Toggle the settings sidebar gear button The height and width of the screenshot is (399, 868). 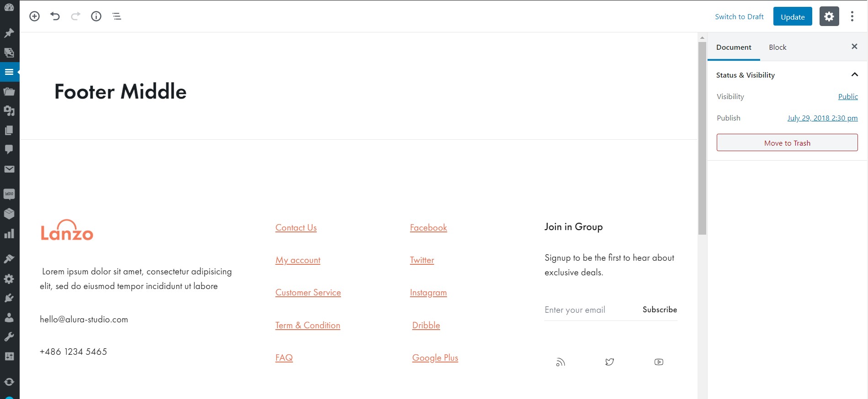pyautogui.click(x=829, y=16)
